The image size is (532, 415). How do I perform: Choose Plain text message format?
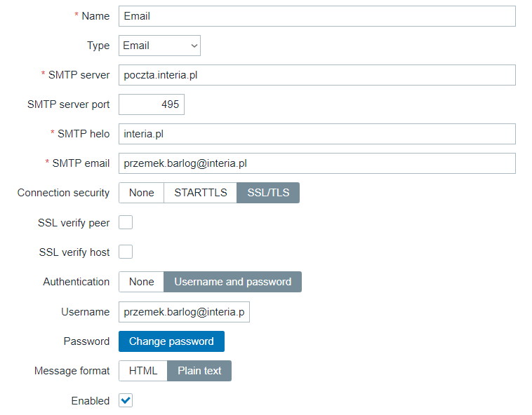coord(199,371)
